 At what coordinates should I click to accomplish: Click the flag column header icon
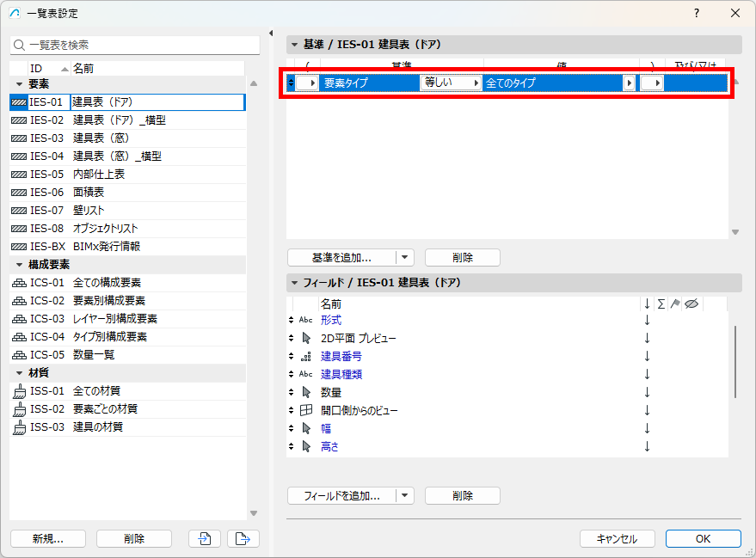[x=675, y=304]
